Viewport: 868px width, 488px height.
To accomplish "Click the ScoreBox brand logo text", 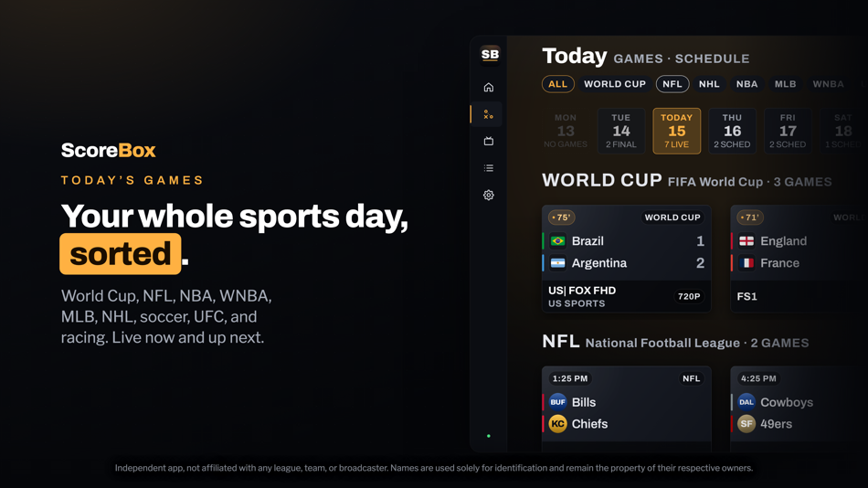I will 109,150.
